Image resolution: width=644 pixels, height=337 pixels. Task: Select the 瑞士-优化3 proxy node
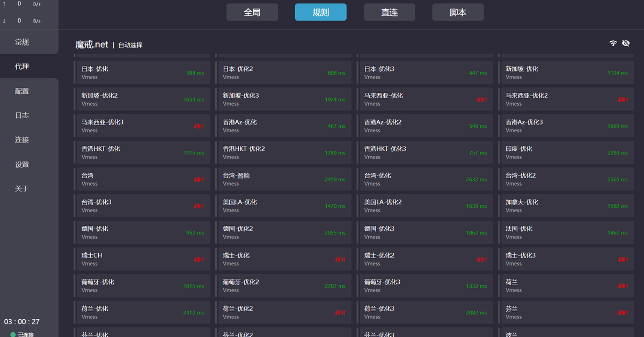[x=566, y=259]
